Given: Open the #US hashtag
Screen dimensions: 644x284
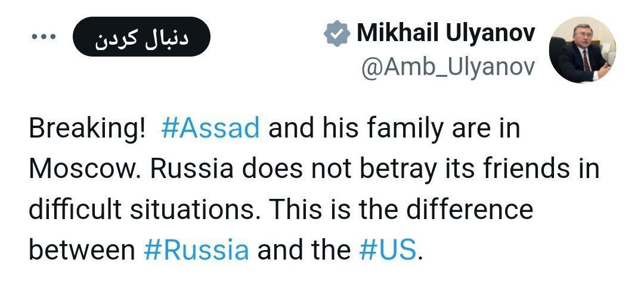Looking at the screenshot, I should pos(388,249).
